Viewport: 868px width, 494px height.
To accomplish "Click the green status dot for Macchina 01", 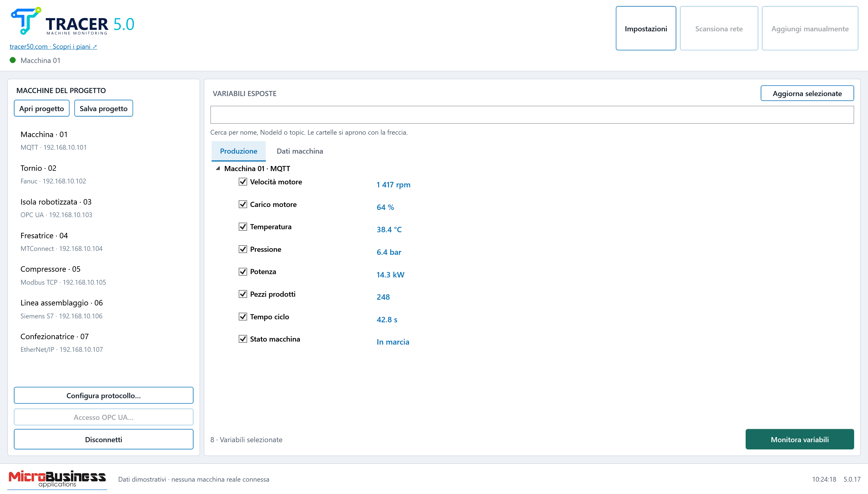I will [x=13, y=60].
